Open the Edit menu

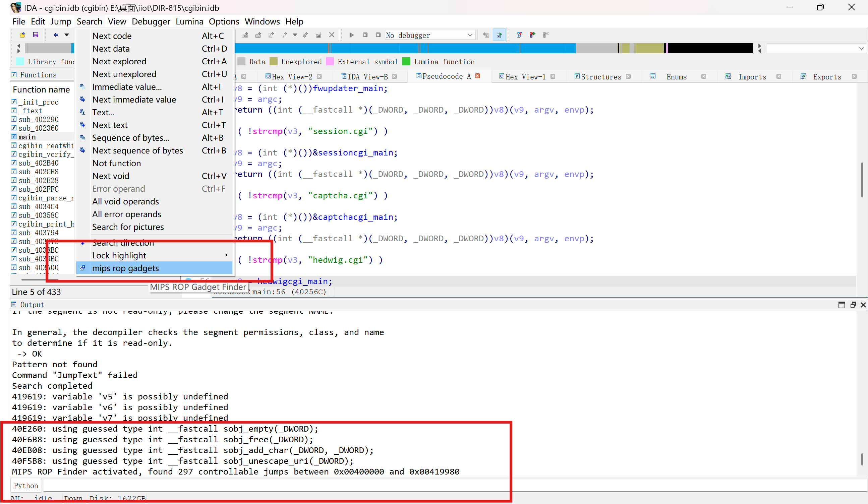pos(38,21)
